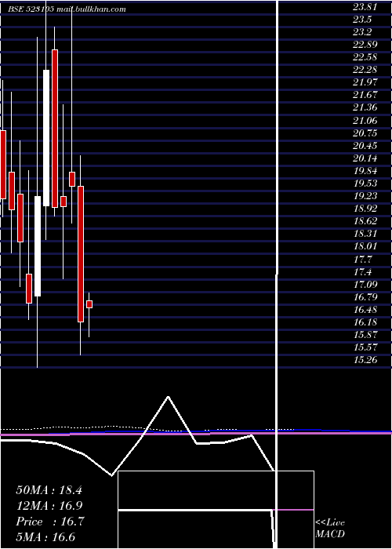Click the 17.09 price axis label

[365, 285]
